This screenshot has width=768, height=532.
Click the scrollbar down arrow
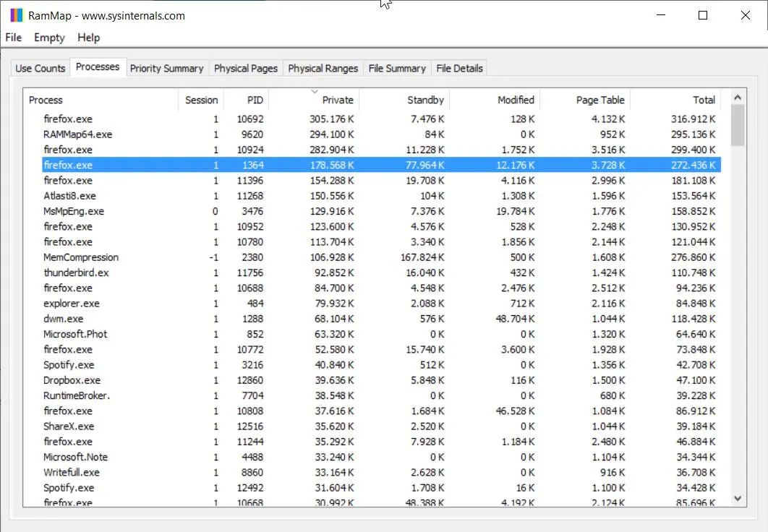point(738,498)
